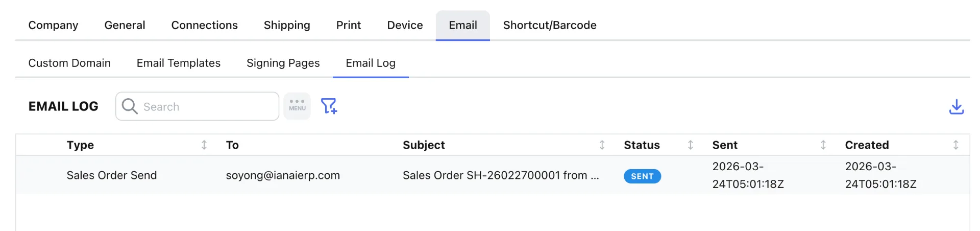
Task: Sort by Subject column arrows
Action: [x=602, y=145]
